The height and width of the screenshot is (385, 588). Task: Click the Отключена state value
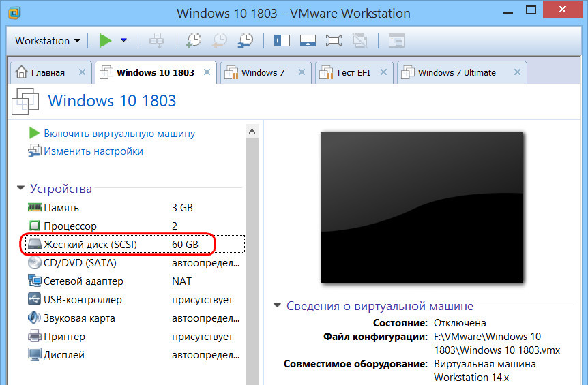click(460, 323)
